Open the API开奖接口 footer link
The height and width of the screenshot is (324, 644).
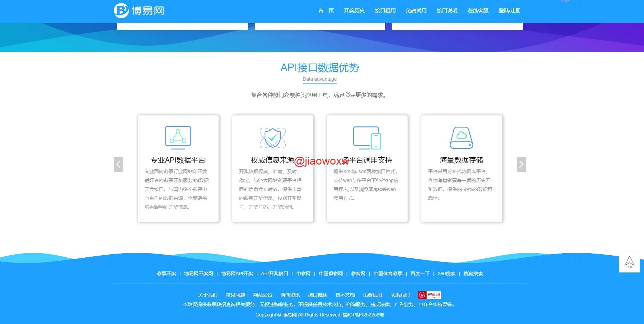coord(274,273)
